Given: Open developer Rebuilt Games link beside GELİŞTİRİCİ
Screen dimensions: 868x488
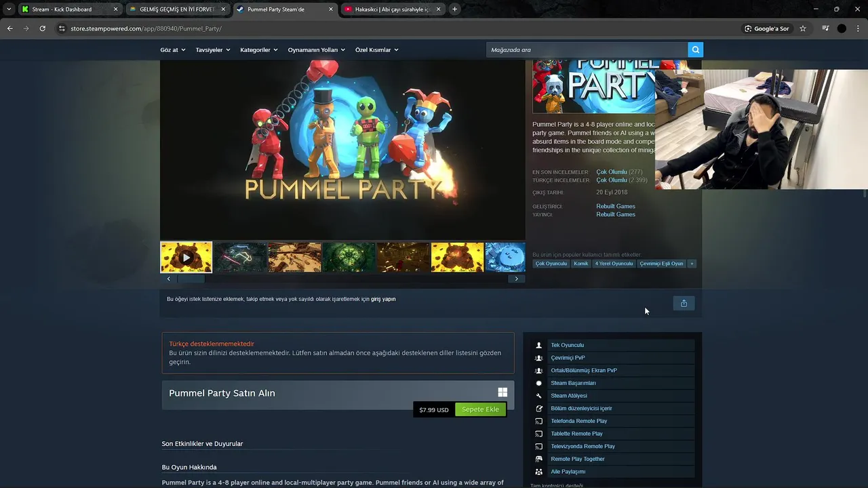Looking at the screenshot, I should pos(616,206).
